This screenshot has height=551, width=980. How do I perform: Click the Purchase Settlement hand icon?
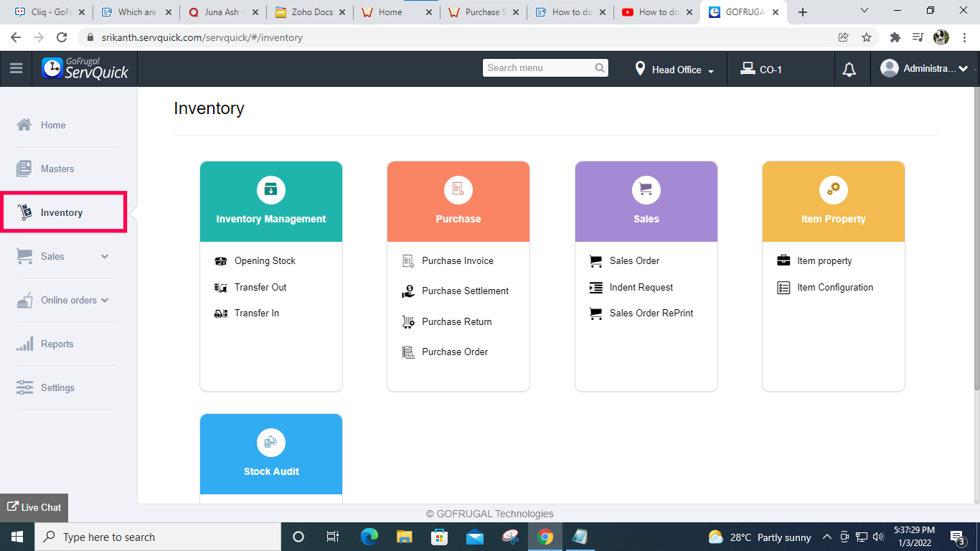point(408,291)
